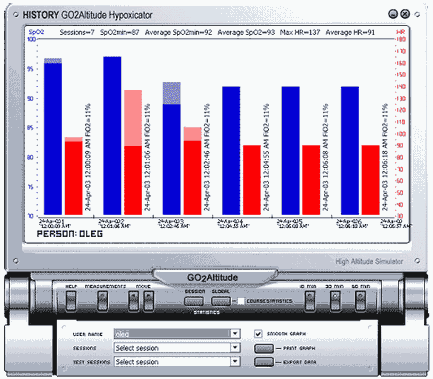Click the blue 'SpO2' axis title
Screen dimensions: 433x379
36,32
